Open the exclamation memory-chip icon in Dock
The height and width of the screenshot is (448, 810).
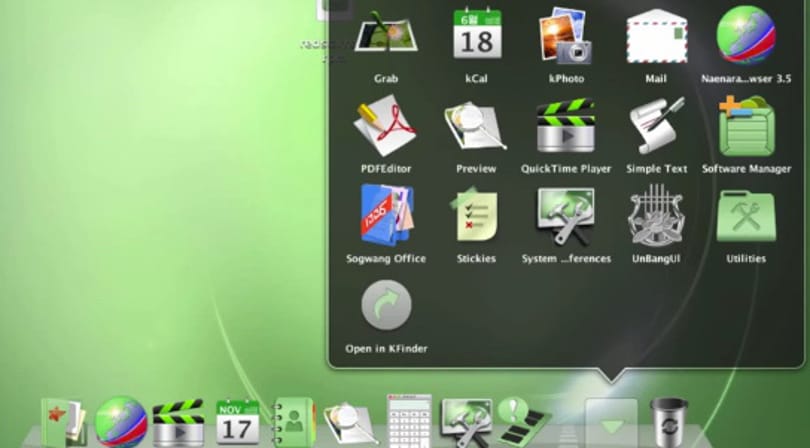[x=523, y=421]
